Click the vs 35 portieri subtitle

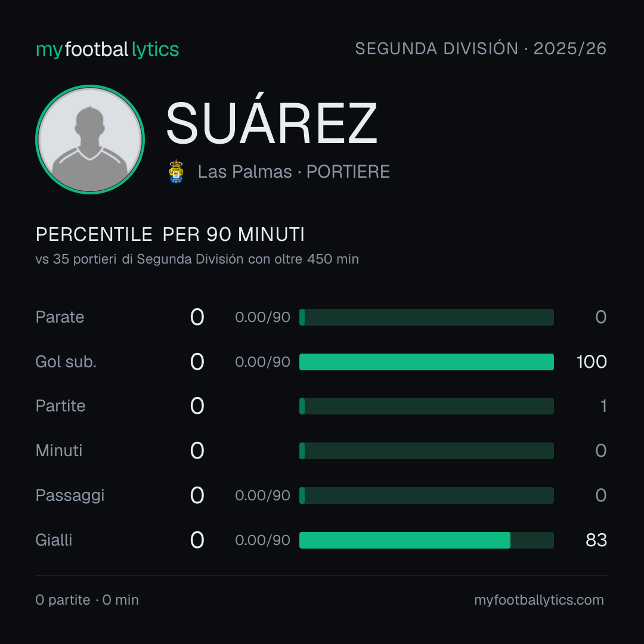197,259
